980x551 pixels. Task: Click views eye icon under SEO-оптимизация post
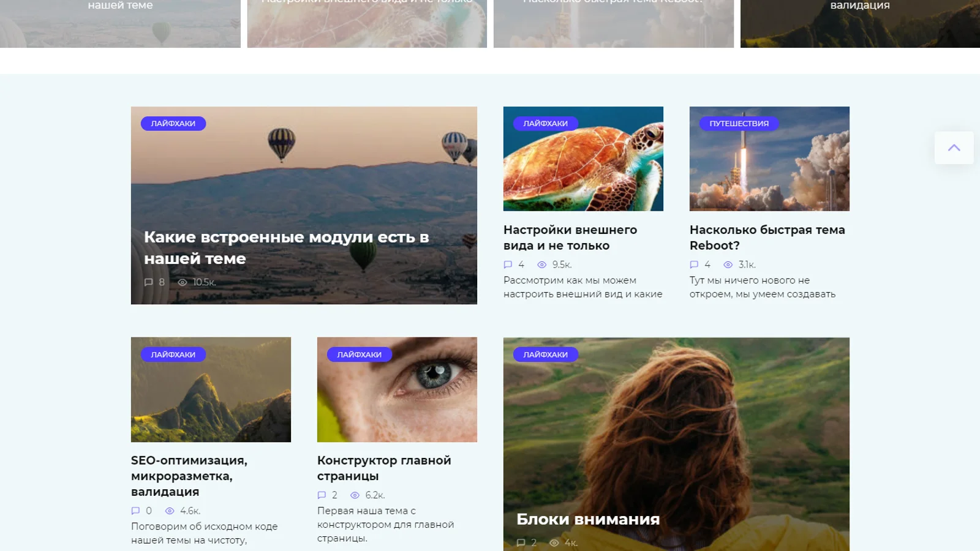pyautogui.click(x=170, y=511)
